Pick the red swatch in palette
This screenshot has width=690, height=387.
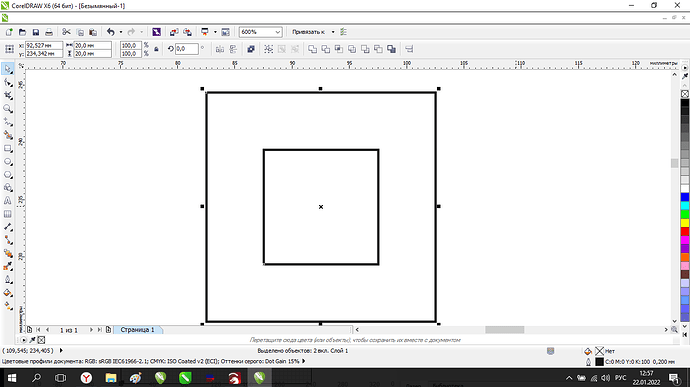[x=685, y=232]
